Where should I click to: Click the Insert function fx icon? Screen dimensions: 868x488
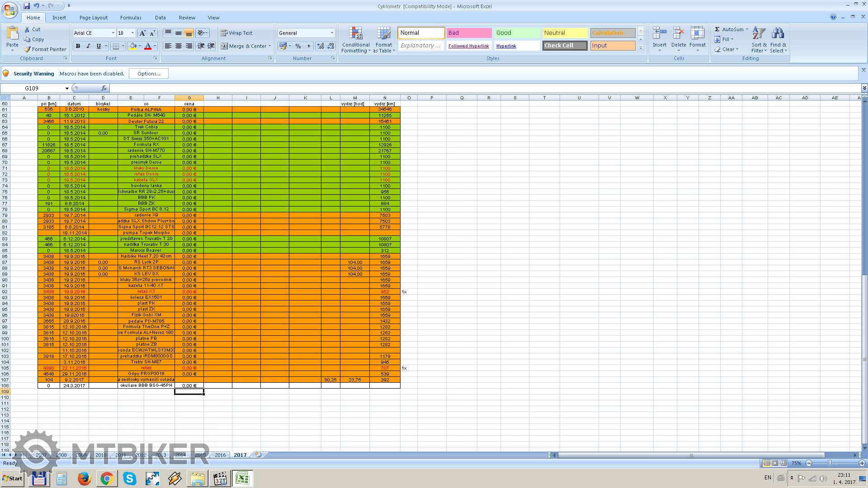point(104,88)
